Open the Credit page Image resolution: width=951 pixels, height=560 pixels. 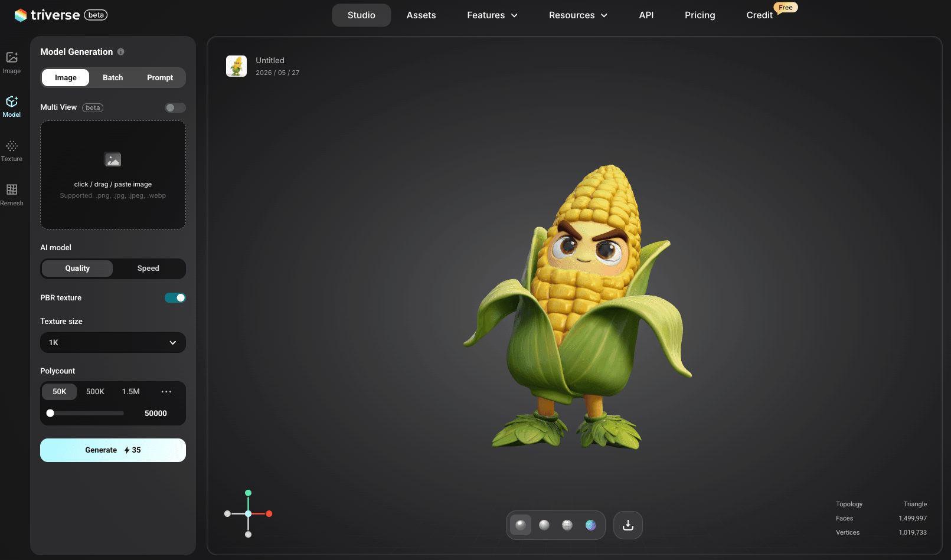[759, 15]
